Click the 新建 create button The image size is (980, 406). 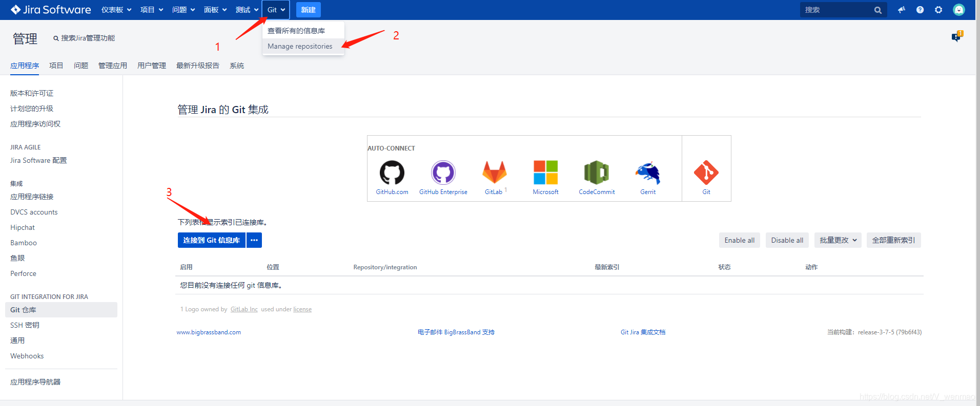tap(309, 10)
